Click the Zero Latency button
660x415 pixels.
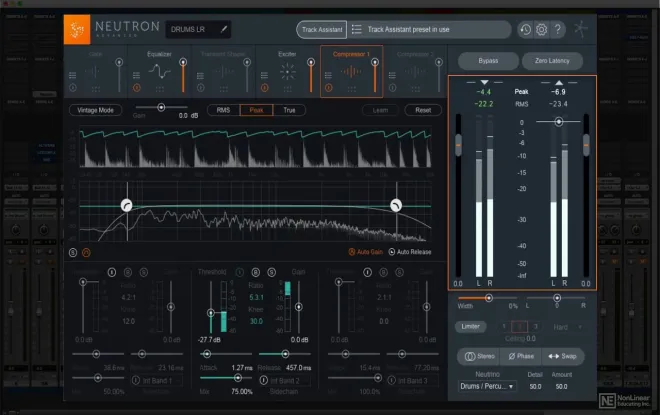pyautogui.click(x=552, y=61)
